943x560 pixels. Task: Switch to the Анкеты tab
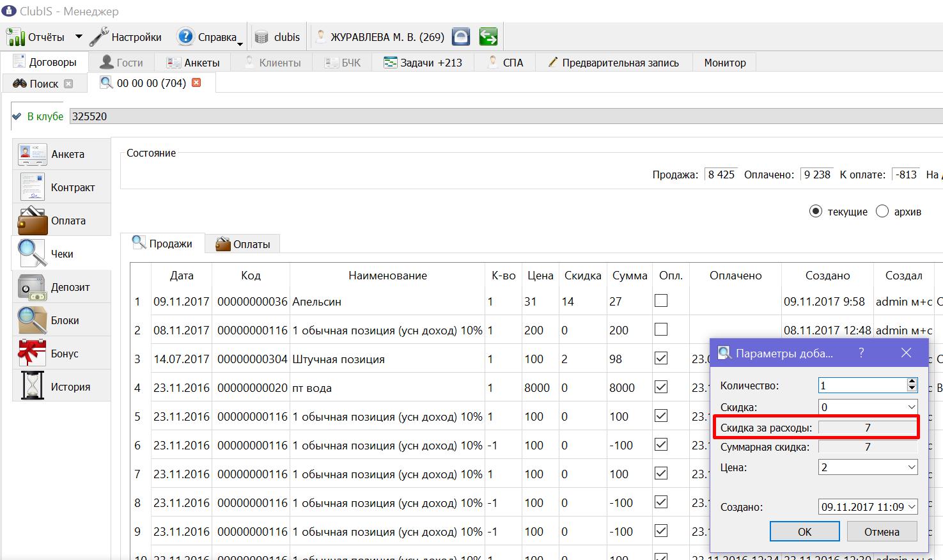[193, 63]
